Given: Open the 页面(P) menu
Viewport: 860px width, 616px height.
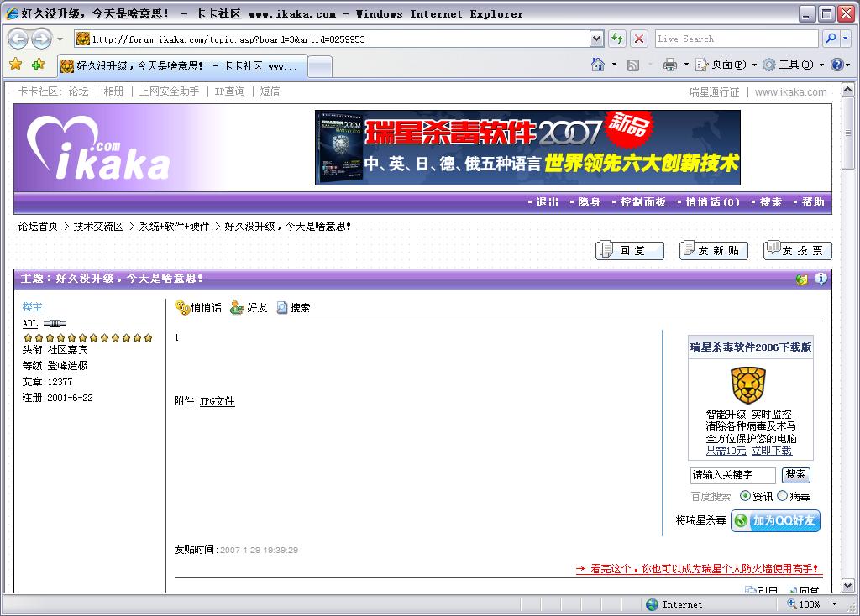Looking at the screenshot, I should pyautogui.click(x=726, y=65).
